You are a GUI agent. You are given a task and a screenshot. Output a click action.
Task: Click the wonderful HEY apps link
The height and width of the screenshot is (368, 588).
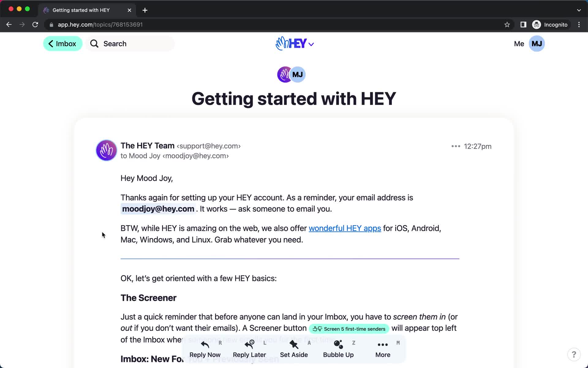[345, 228]
